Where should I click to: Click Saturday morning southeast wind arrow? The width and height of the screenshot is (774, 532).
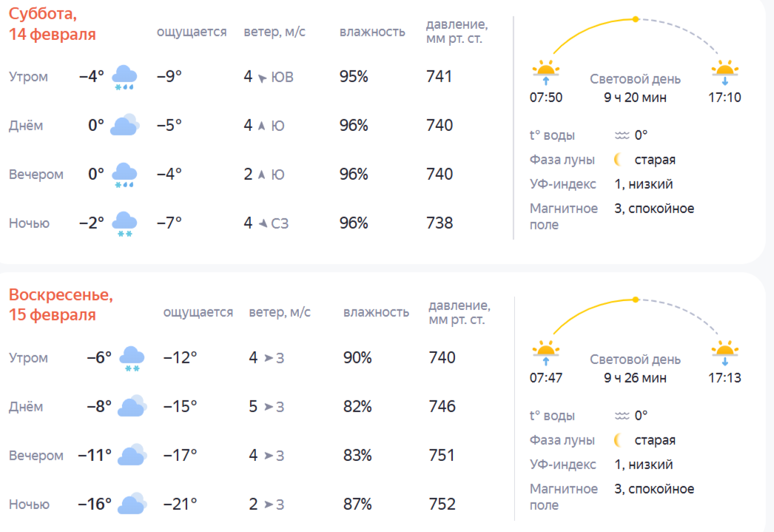261,77
